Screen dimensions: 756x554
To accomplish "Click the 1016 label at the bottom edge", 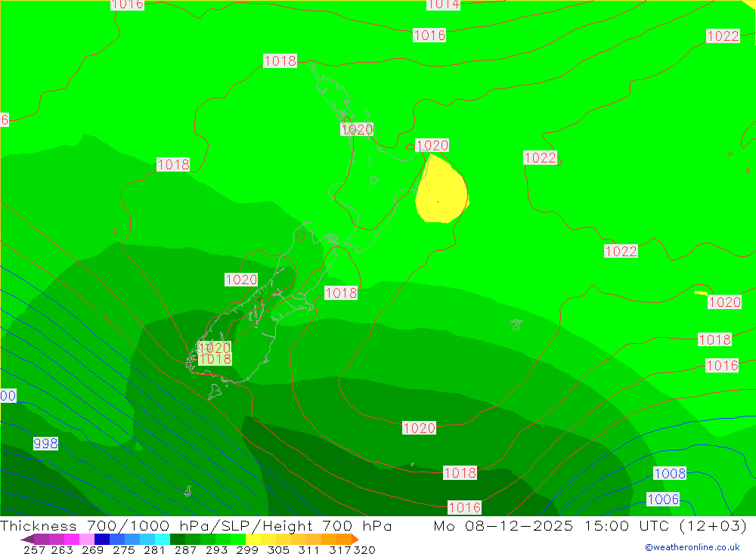I will tap(465, 507).
